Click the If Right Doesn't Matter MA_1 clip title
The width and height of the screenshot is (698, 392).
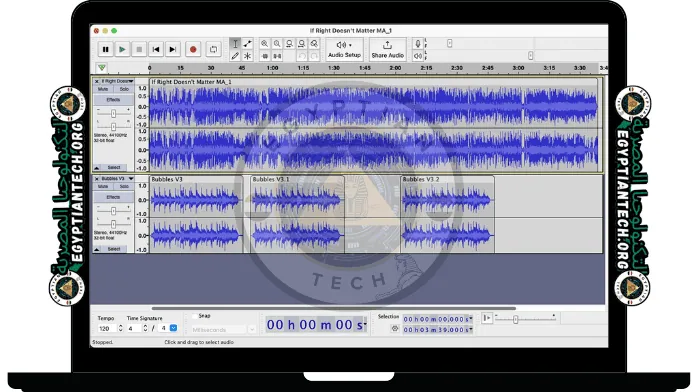(x=191, y=82)
